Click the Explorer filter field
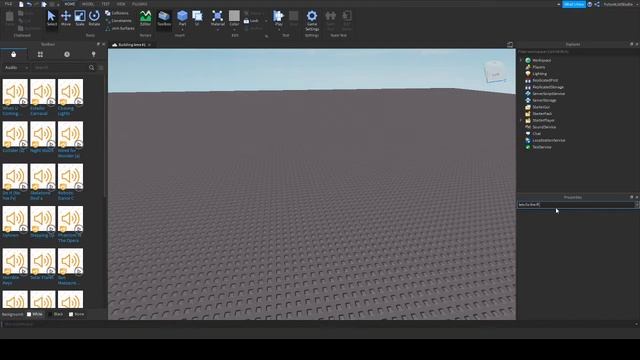This screenshot has width=640, height=360. pyautogui.click(x=577, y=52)
